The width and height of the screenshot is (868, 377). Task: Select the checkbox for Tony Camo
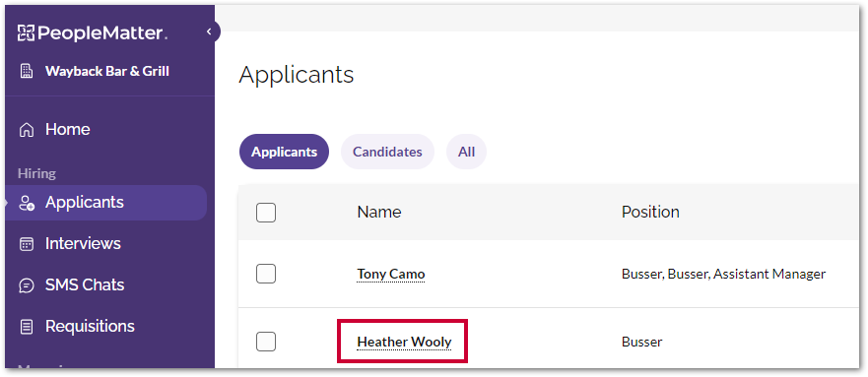tap(266, 274)
